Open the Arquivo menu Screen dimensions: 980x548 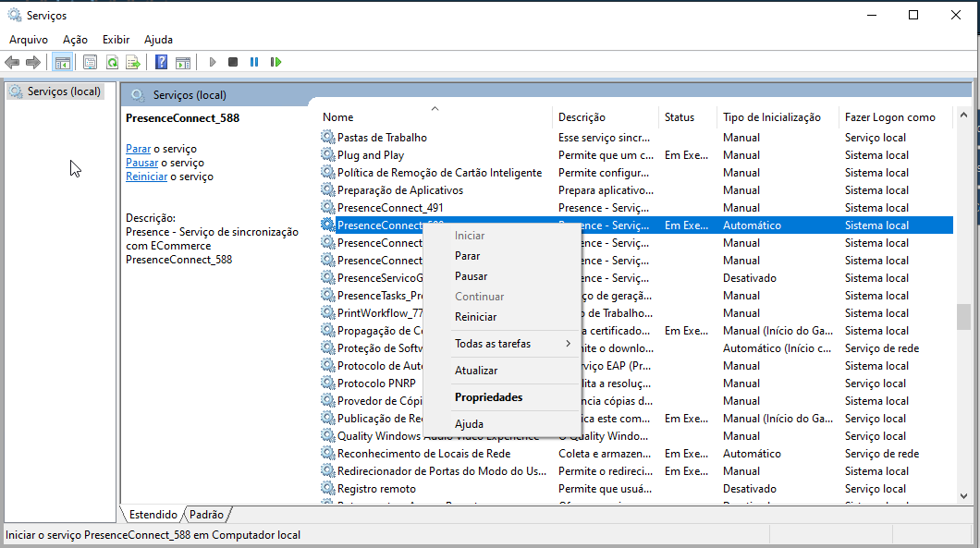[29, 40]
